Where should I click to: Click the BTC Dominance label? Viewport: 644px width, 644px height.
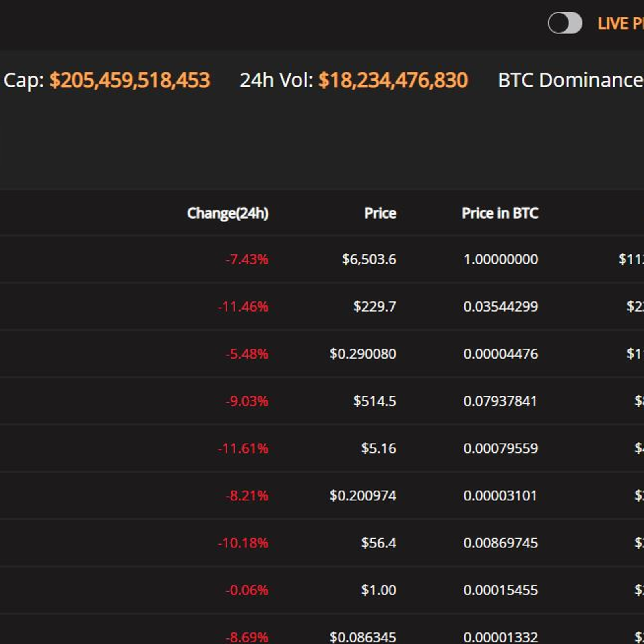(571, 80)
